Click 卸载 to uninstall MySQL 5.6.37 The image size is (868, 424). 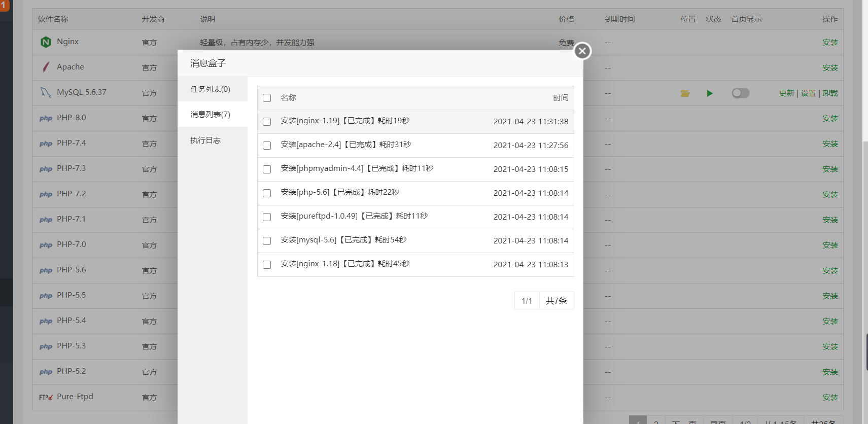830,93
